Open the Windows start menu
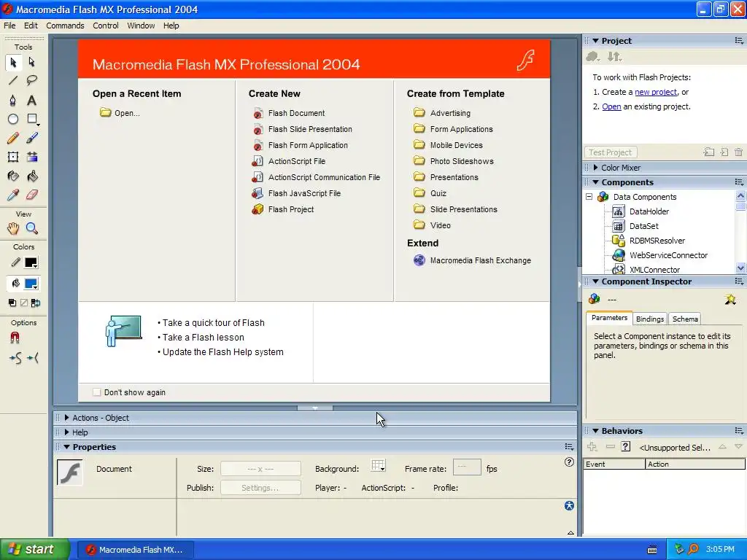Image resolution: width=747 pixels, height=560 pixels. [x=35, y=550]
